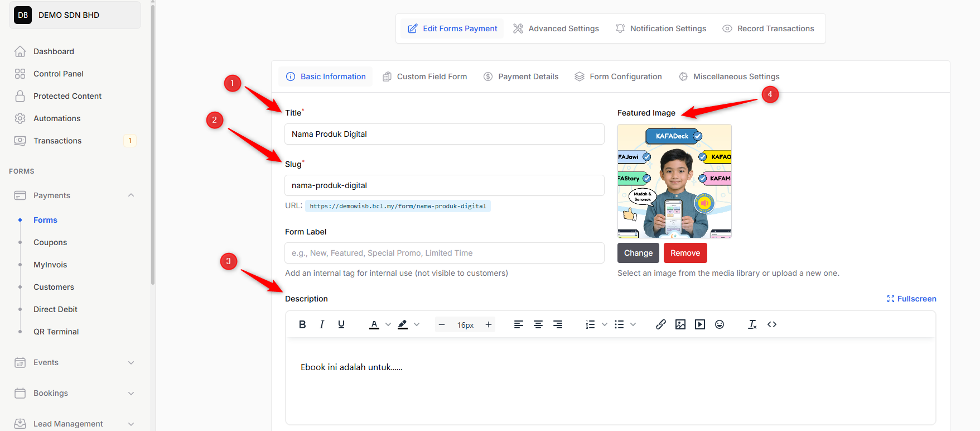Apply underline formatting in editor

coord(341,324)
